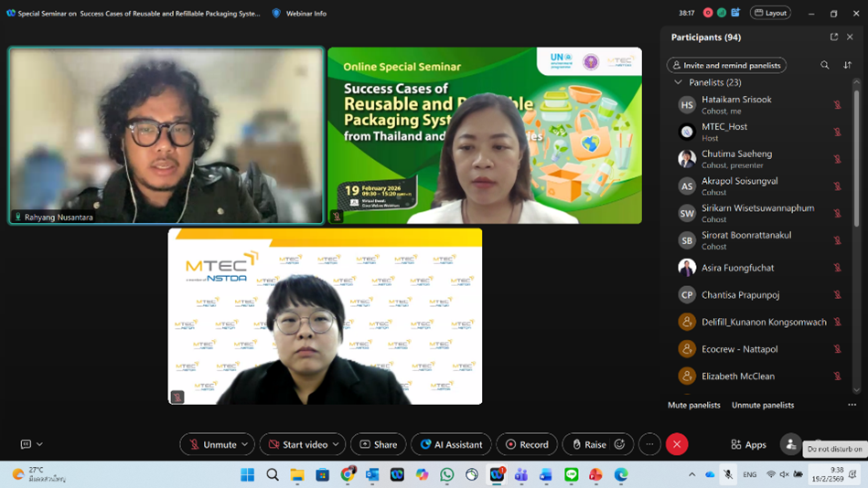
Task: Open the Layout menu
Action: [770, 13]
